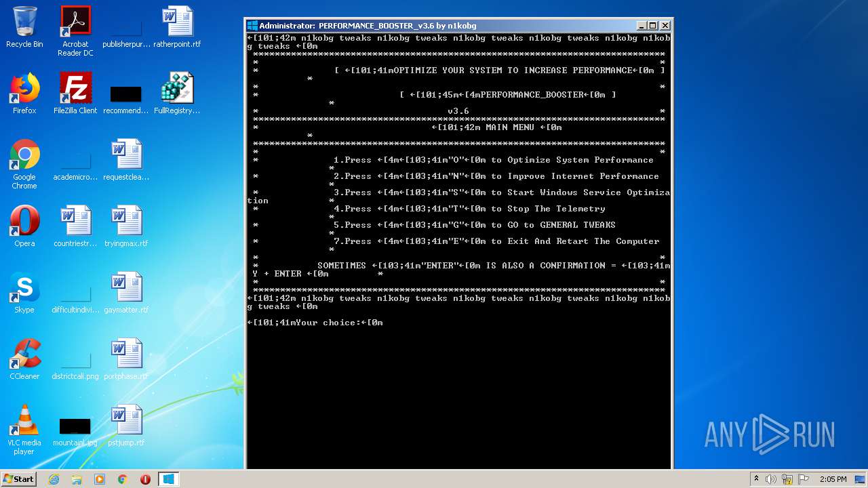This screenshot has height=488, width=868.
Task: Open countriestr... document icon
Action: click(x=75, y=226)
